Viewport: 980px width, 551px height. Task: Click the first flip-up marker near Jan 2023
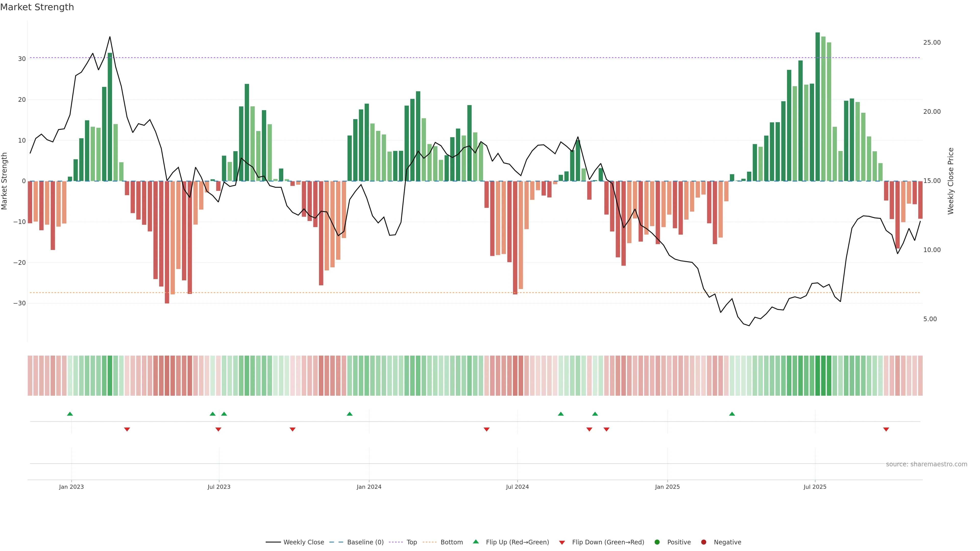coord(70,414)
